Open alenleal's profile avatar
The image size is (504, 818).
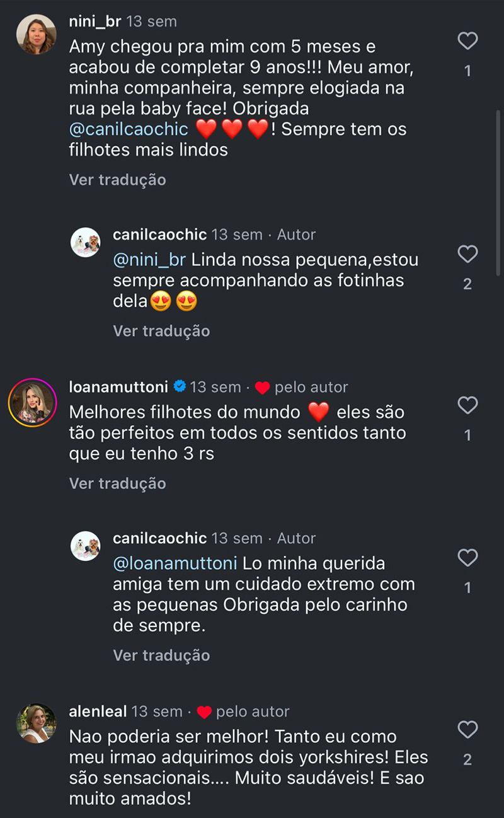click(x=36, y=723)
